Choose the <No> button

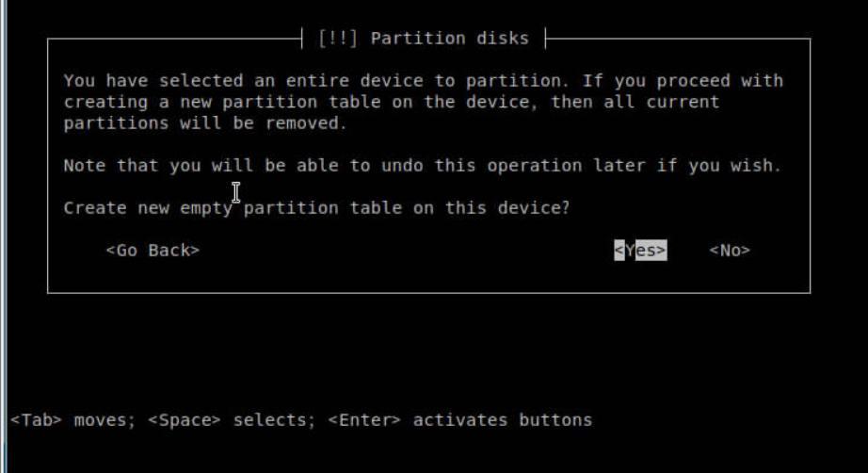[730, 251]
